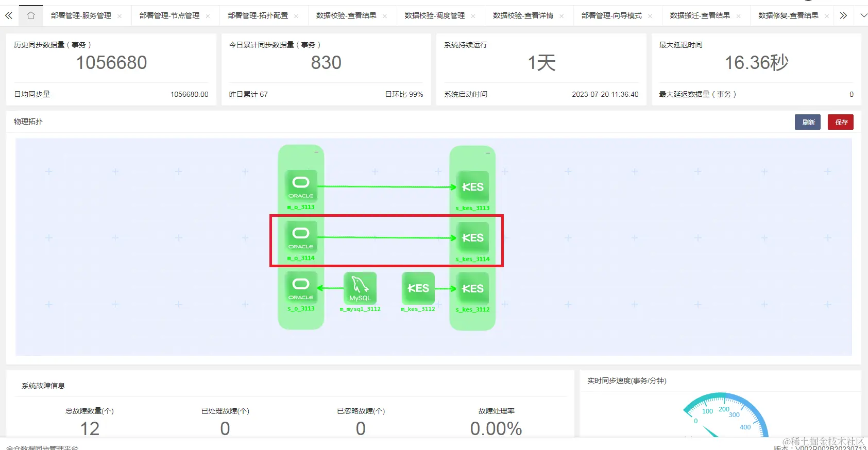This screenshot has width=868, height=450.
Task: Select Oracle node m_o_3114
Action: pos(301,237)
